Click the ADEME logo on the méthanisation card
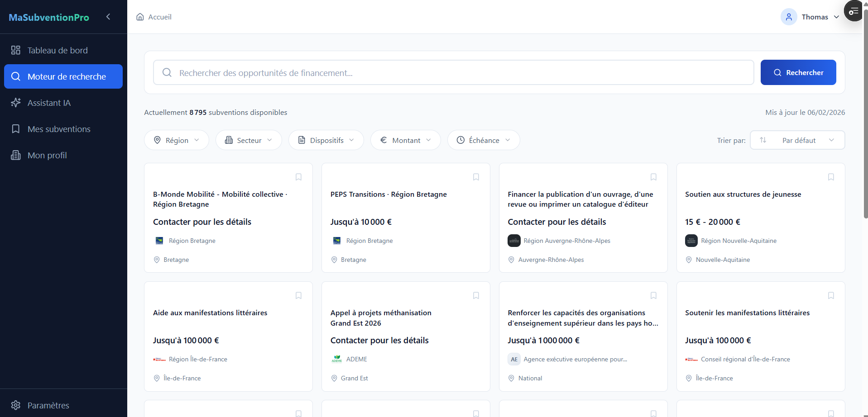The height and width of the screenshot is (417, 868). point(337,359)
